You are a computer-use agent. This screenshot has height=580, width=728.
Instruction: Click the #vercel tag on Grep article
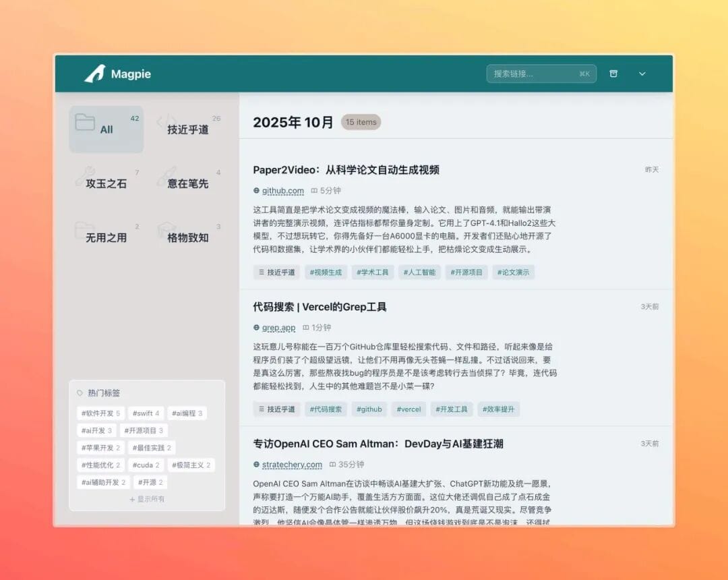408,409
